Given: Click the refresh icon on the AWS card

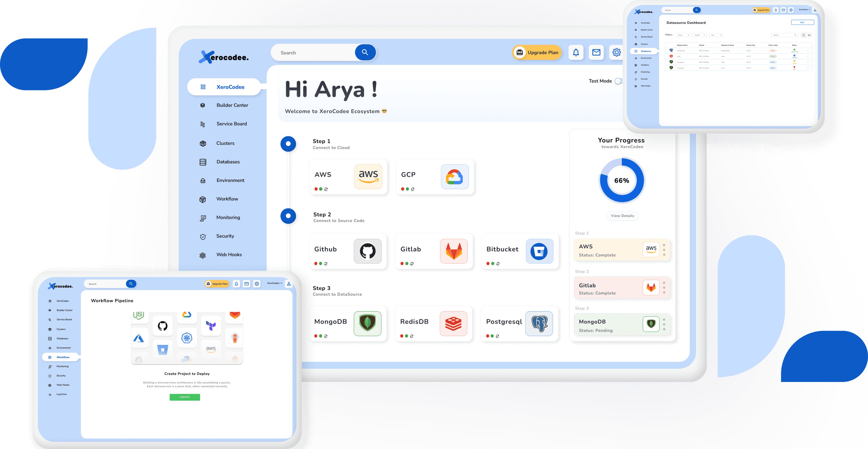Looking at the screenshot, I should (326, 189).
